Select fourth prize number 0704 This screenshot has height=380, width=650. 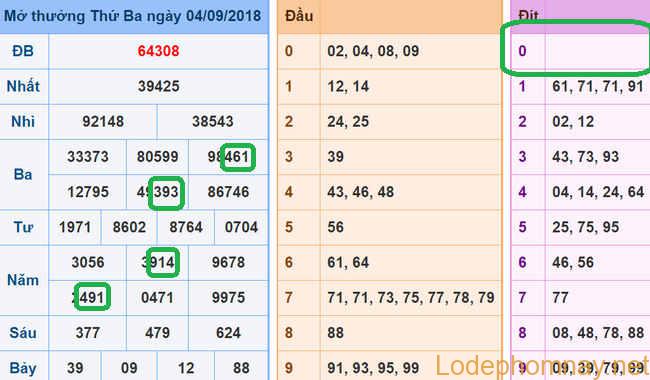241,227
